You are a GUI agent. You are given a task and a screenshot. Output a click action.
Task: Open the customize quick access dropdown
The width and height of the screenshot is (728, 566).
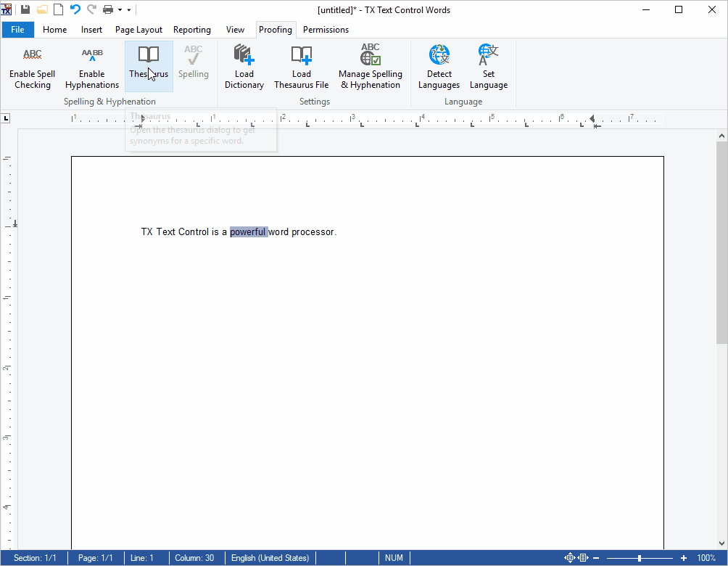129,10
